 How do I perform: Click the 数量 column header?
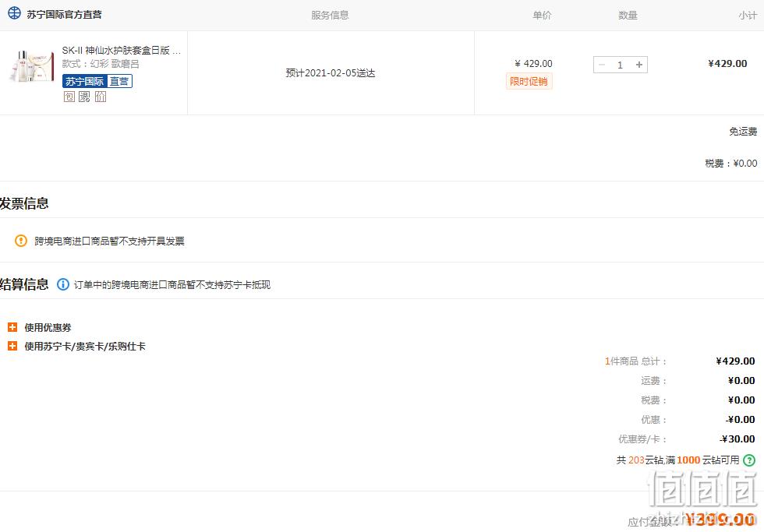(628, 15)
